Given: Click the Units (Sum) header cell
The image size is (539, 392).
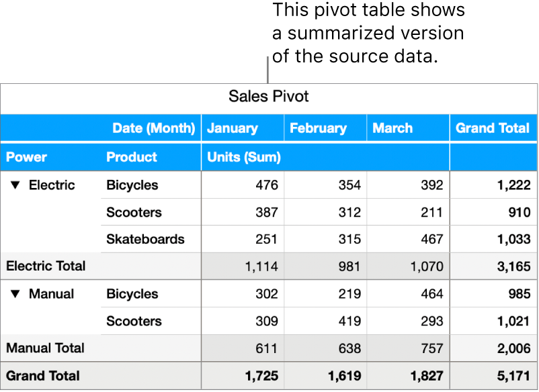Looking at the screenshot, I should pyautogui.click(x=243, y=157).
